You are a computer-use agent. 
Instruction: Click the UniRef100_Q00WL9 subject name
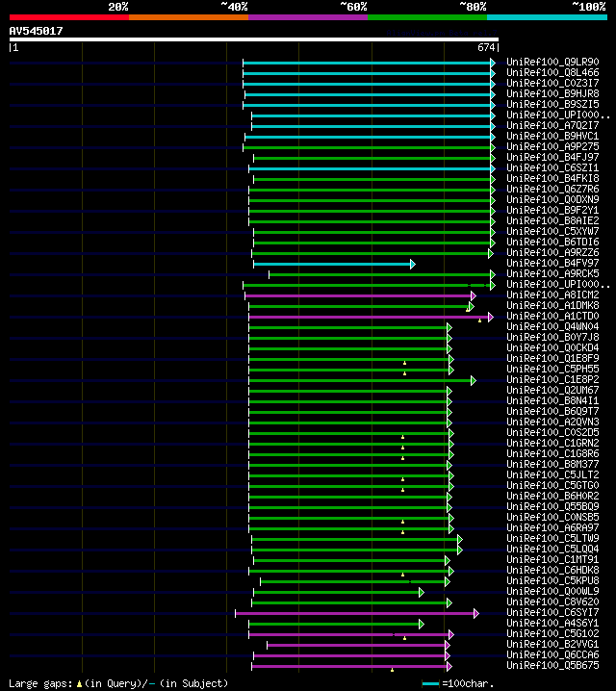click(552, 591)
